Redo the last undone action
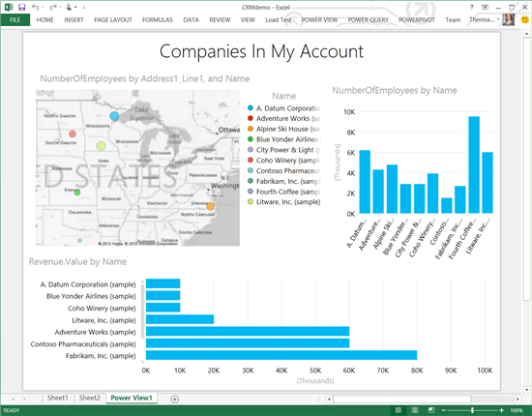This screenshot has width=532, height=416. (x=53, y=7)
